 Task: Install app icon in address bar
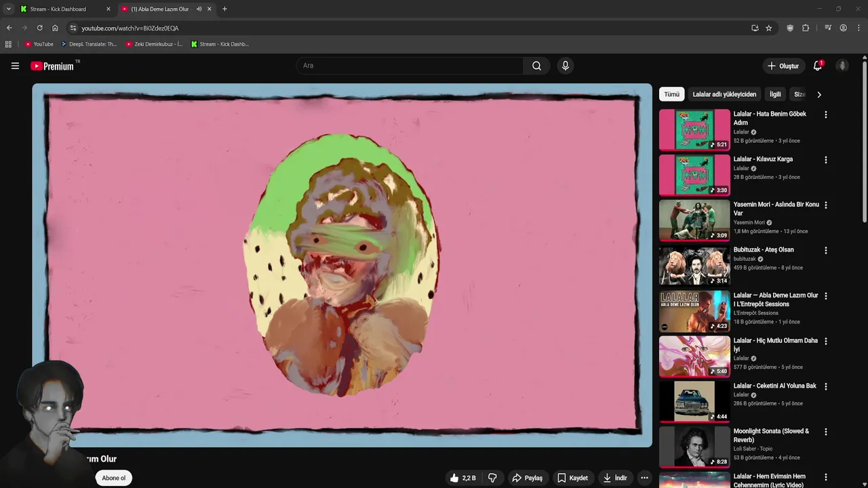point(755,28)
